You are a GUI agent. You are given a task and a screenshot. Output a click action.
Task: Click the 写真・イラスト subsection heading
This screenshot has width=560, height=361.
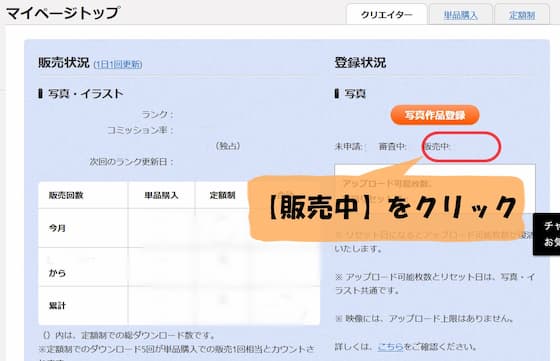click(x=85, y=94)
